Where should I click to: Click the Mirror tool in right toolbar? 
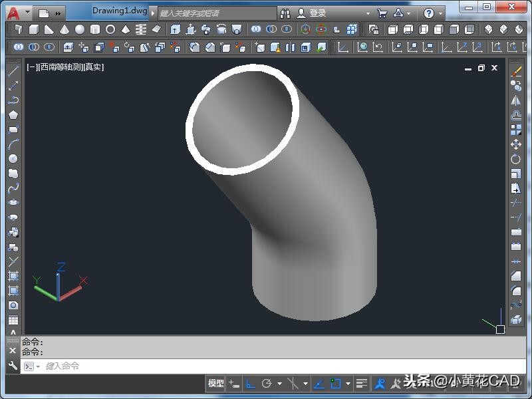516,100
